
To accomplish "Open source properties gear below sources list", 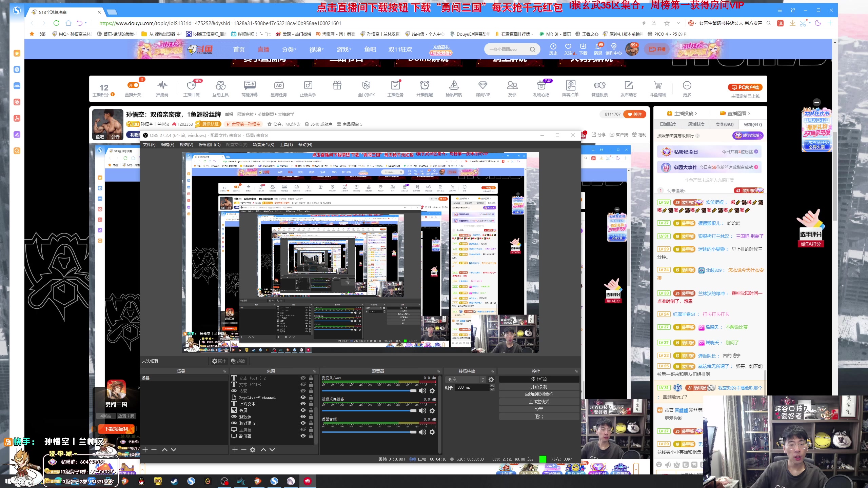I will [253, 450].
